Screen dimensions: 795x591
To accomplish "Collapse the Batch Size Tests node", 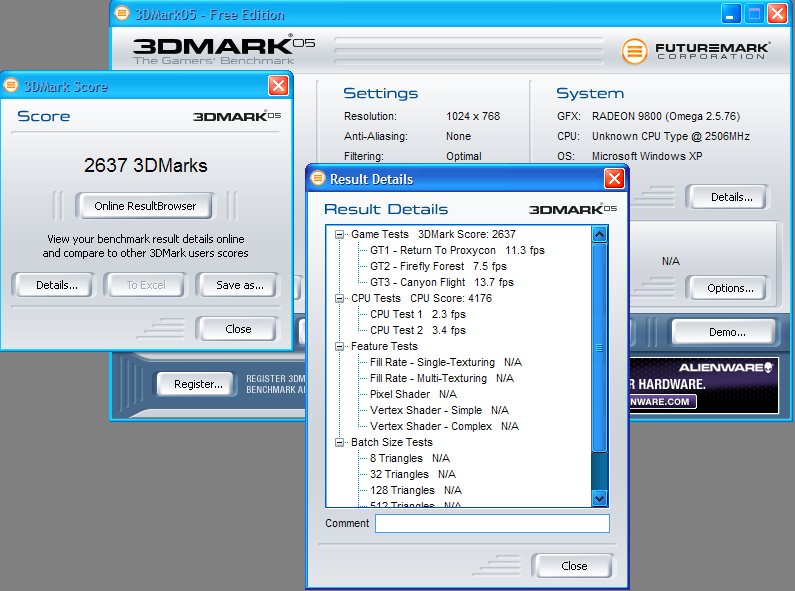I will pyautogui.click(x=339, y=442).
